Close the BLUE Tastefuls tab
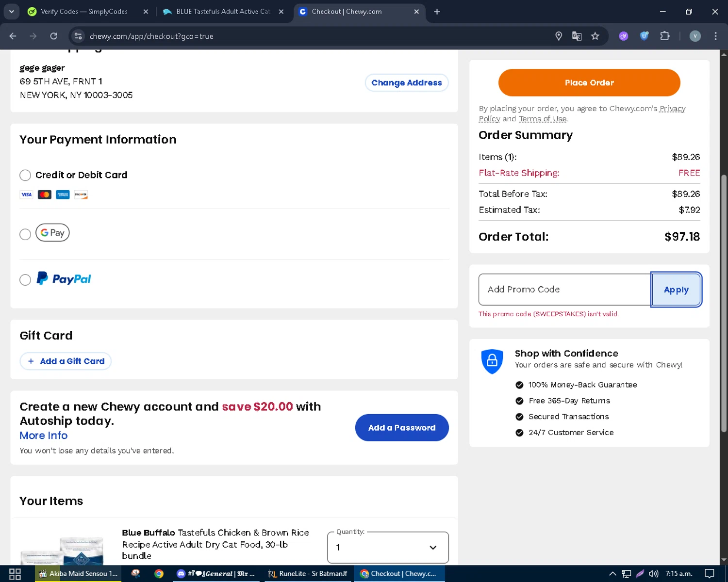This screenshot has width=728, height=582. 281,12
